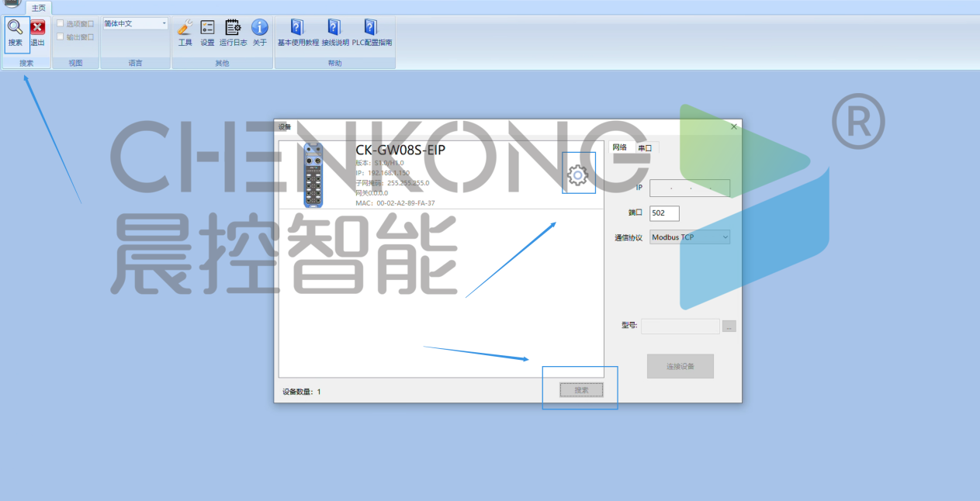Click the 搜索 button in the device dialog
The width and height of the screenshot is (980, 501).
pos(581,390)
